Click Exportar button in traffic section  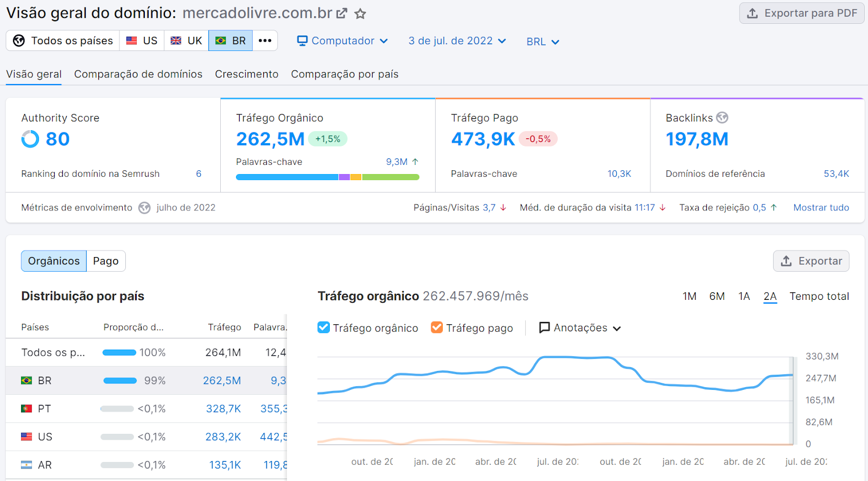click(x=811, y=261)
